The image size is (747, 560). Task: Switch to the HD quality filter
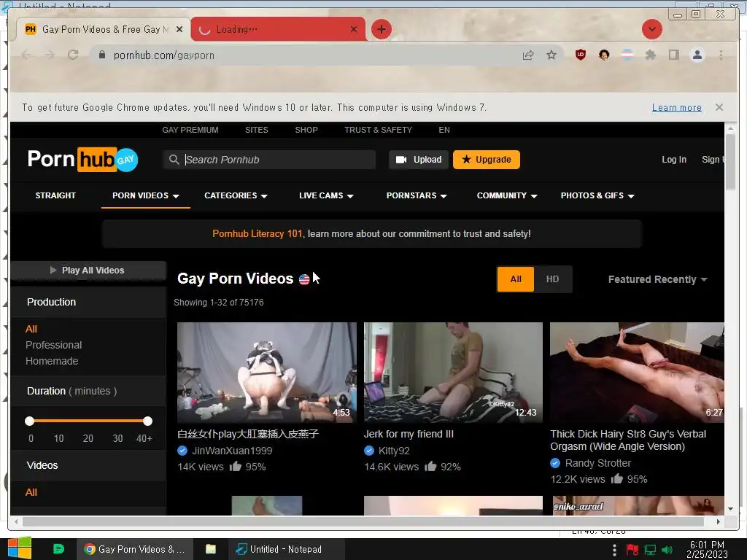click(553, 279)
